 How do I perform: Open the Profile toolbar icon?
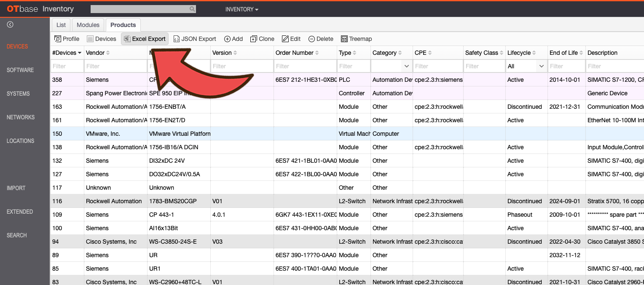click(58, 39)
